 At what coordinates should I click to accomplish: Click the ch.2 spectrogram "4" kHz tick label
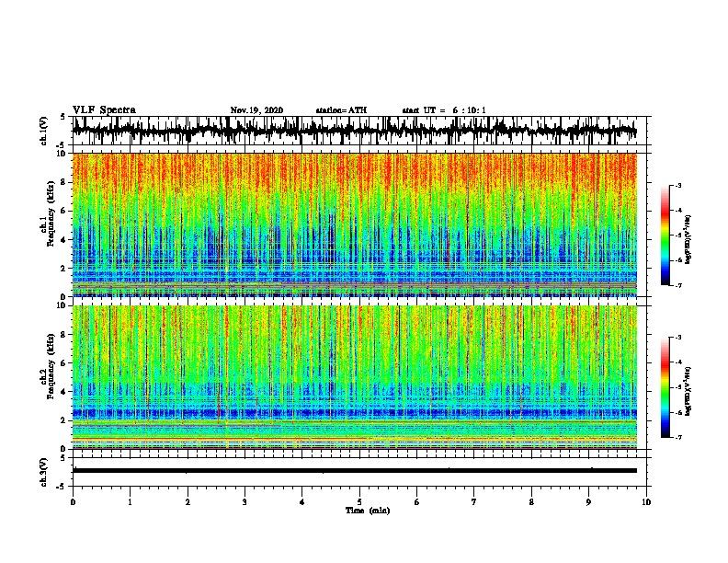[65, 392]
